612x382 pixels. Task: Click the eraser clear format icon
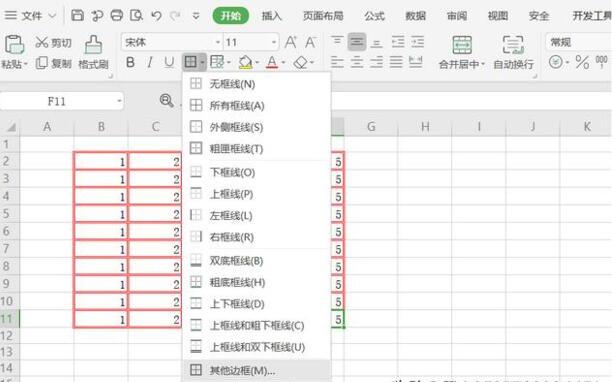[300, 62]
